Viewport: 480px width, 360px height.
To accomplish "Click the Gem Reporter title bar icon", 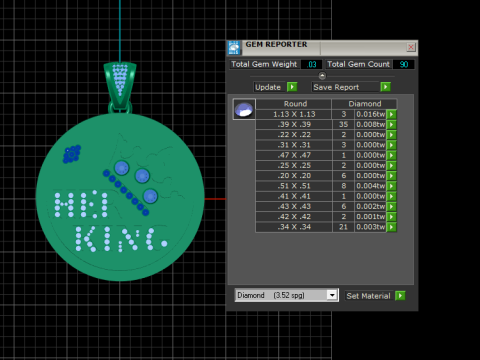I will [234, 48].
